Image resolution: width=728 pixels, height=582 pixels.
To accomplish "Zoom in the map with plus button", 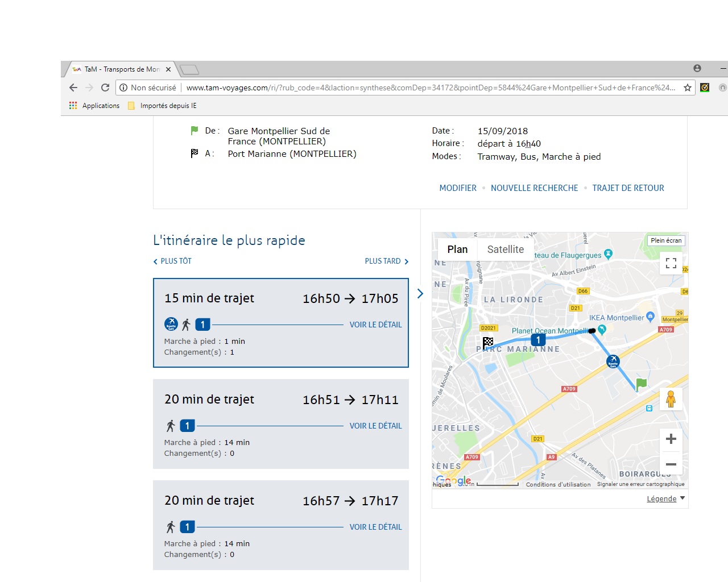I will click(x=671, y=439).
